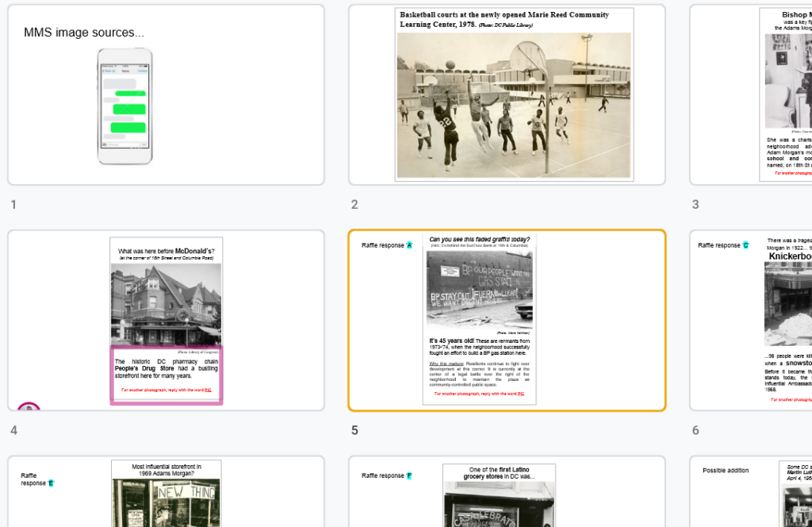Click 'Raffle response E' label
The width and height of the screenshot is (812, 527).
[x=36, y=479]
